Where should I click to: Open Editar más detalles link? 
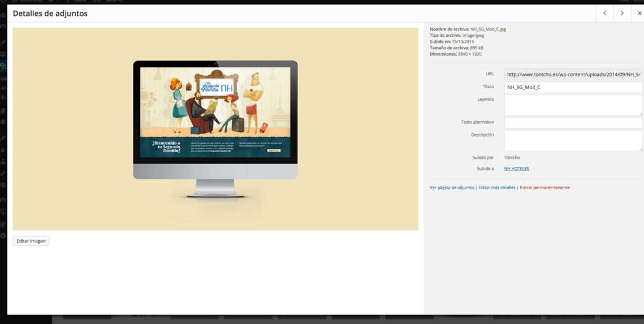pos(497,187)
